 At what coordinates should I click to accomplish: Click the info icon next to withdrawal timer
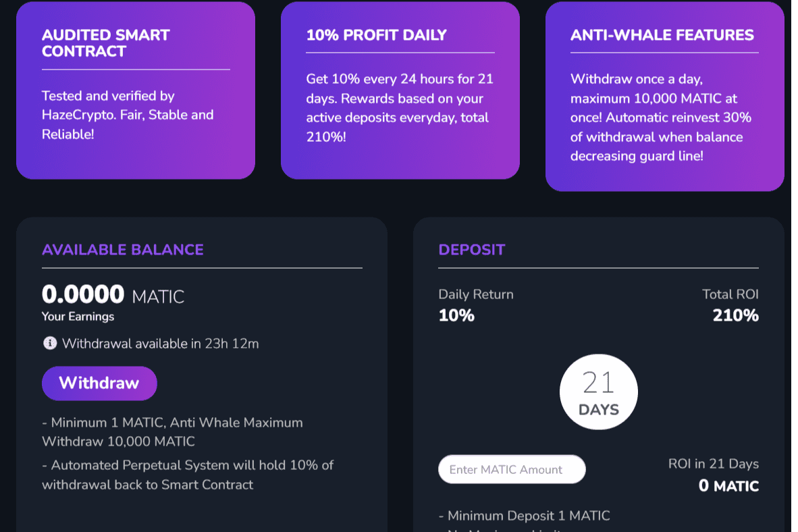click(51, 343)
